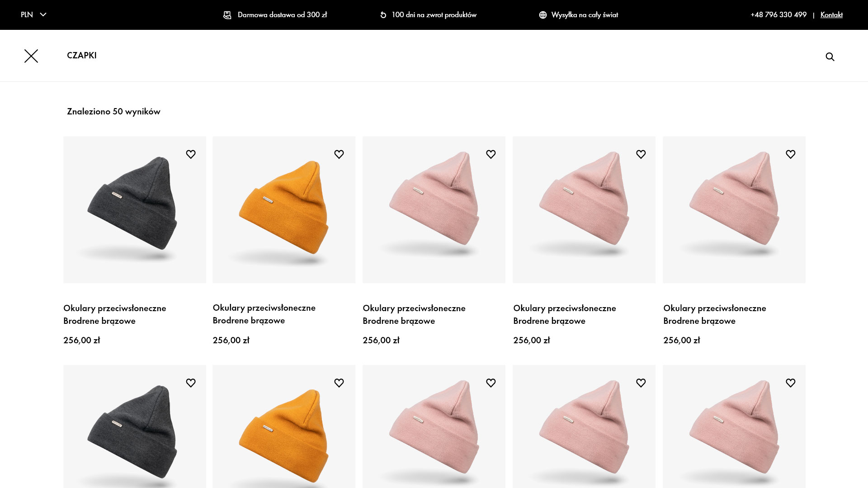Click the phone number +48 796 330 499
Viewport: 868px width, 488px height.
tap(778, 14)
